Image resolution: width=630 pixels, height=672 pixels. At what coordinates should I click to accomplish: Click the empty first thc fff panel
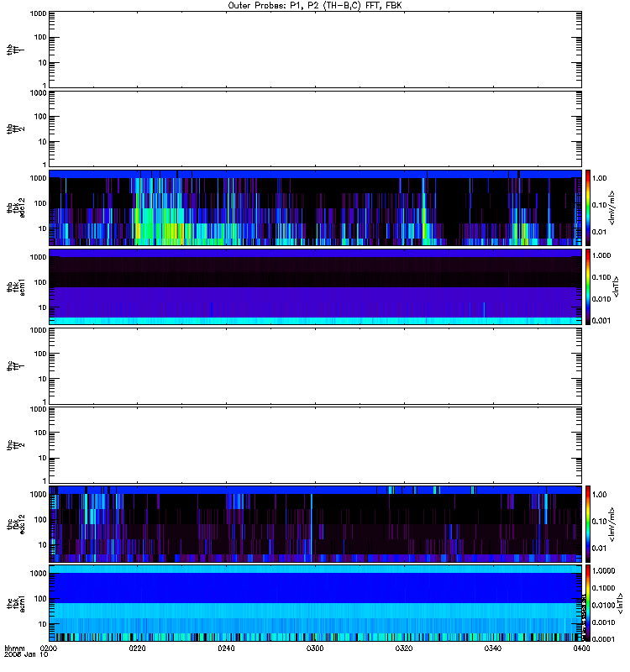[x=316, y=366]
